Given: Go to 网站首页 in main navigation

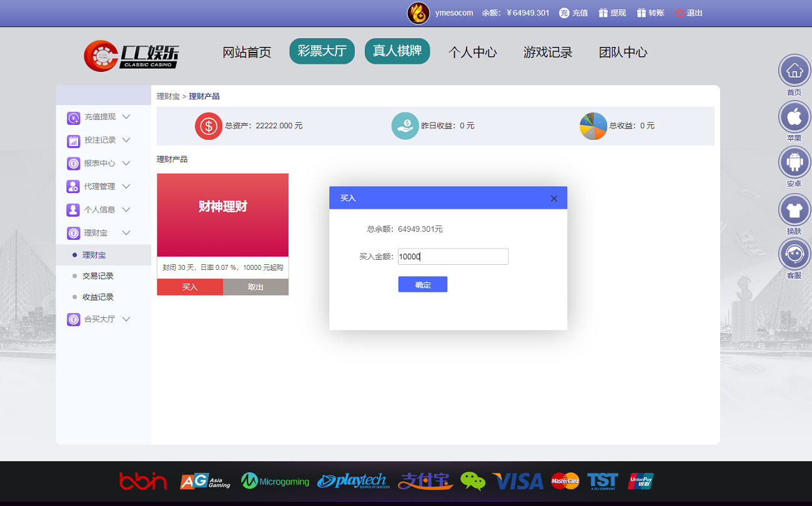Looking at the screenshot, I should (x=247, y=52).
